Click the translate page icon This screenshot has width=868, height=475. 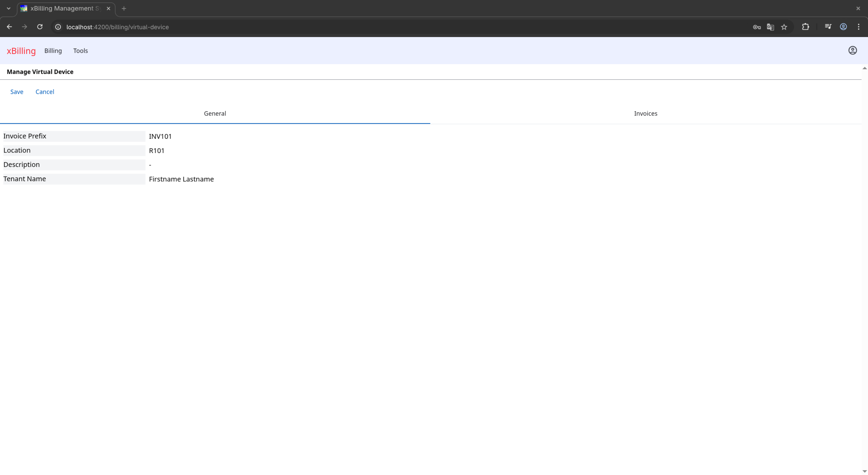point(770,27)
